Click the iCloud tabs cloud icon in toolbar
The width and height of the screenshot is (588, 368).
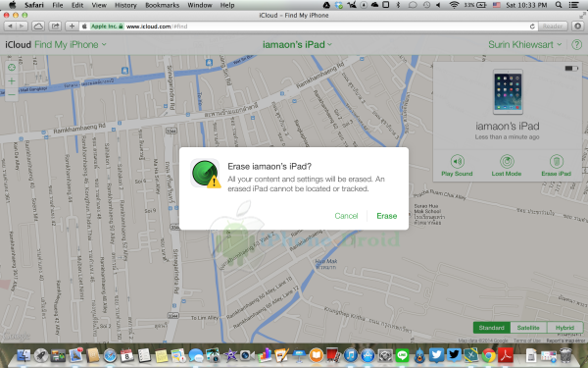[x=38, y=26]
